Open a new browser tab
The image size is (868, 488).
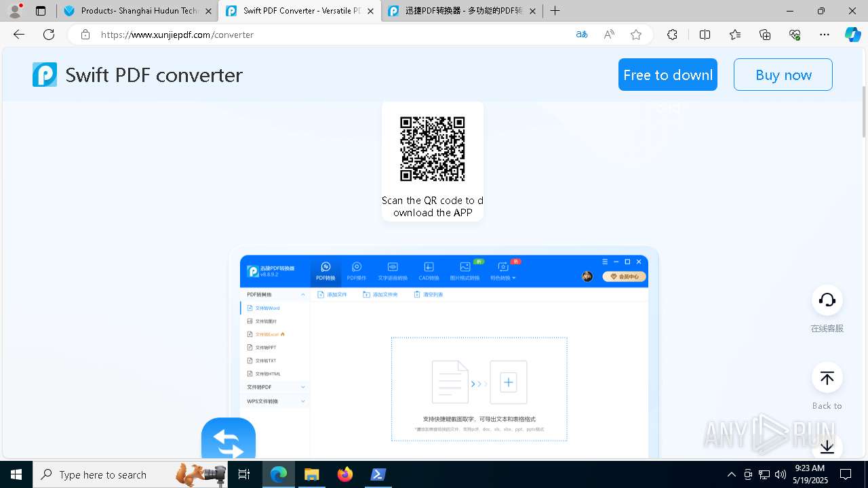pyautogui.click(x=555, y=11)
